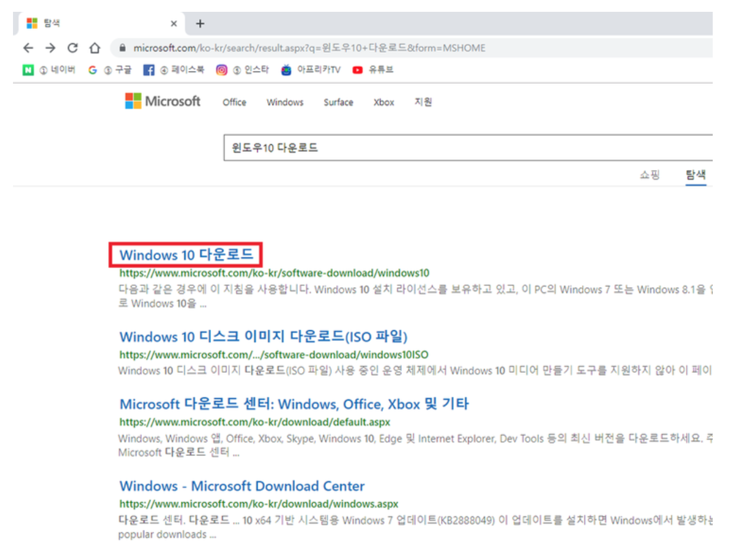Click description starting 다음과 같은 경우에

tap(415, 297)
